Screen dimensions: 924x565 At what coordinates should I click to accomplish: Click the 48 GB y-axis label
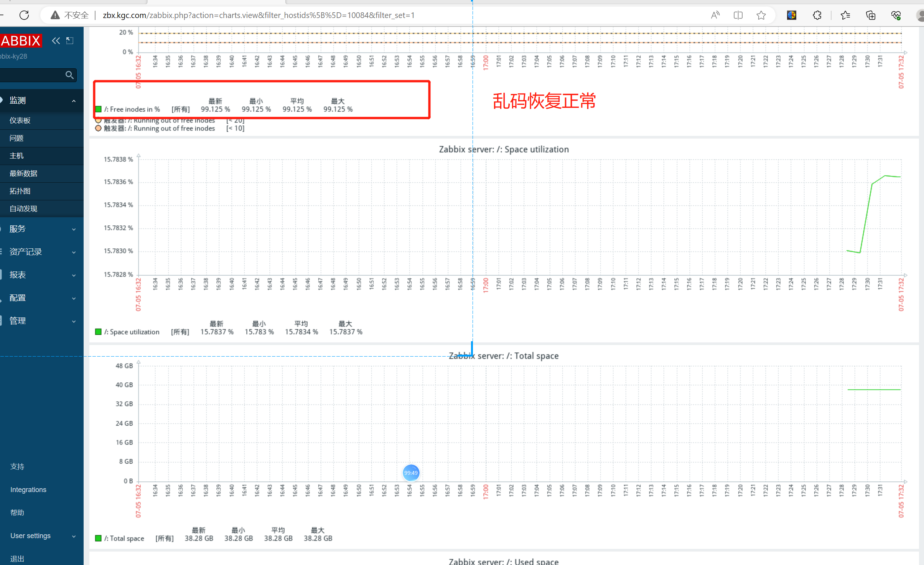click(124, 366)
